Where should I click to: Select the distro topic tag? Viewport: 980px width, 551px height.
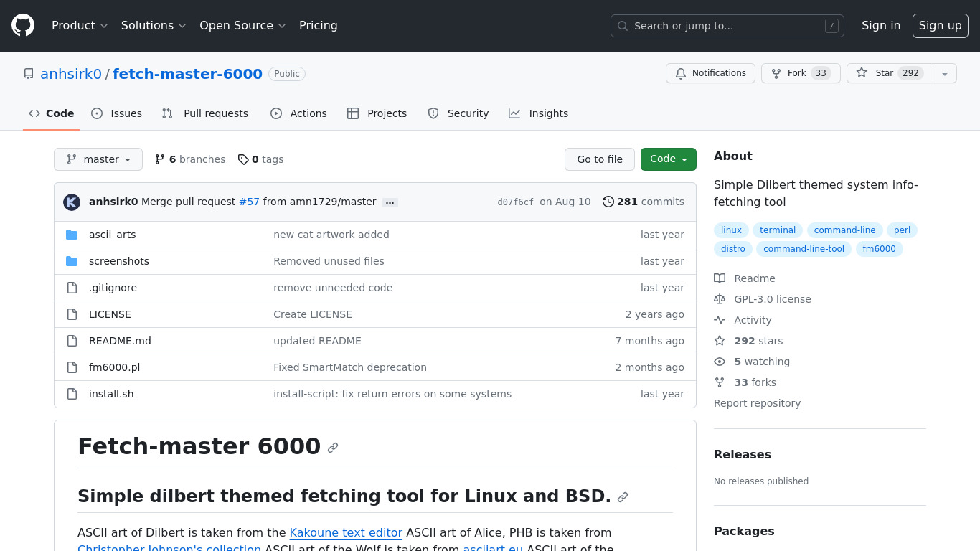pyautogui.click(x=733, y=249)
